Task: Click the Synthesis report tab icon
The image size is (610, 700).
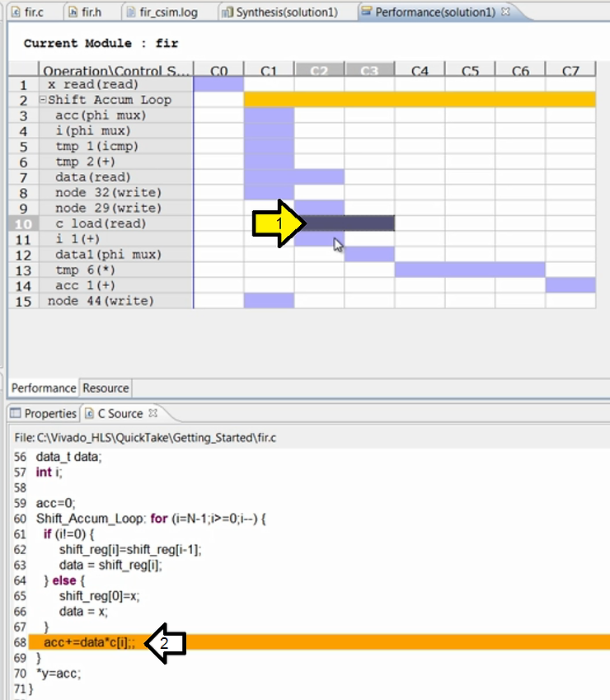Action: click(x=228, y=12)
